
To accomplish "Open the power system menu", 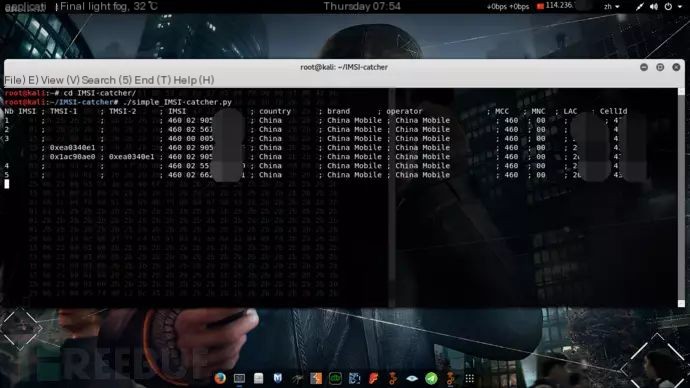I will [x=668, y=6].
